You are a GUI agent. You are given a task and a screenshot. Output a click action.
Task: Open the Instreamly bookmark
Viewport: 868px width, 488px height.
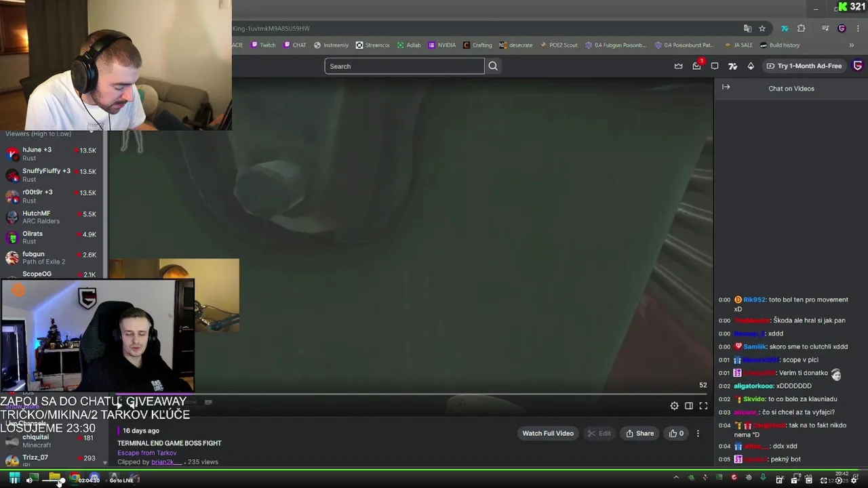(332, 45)
